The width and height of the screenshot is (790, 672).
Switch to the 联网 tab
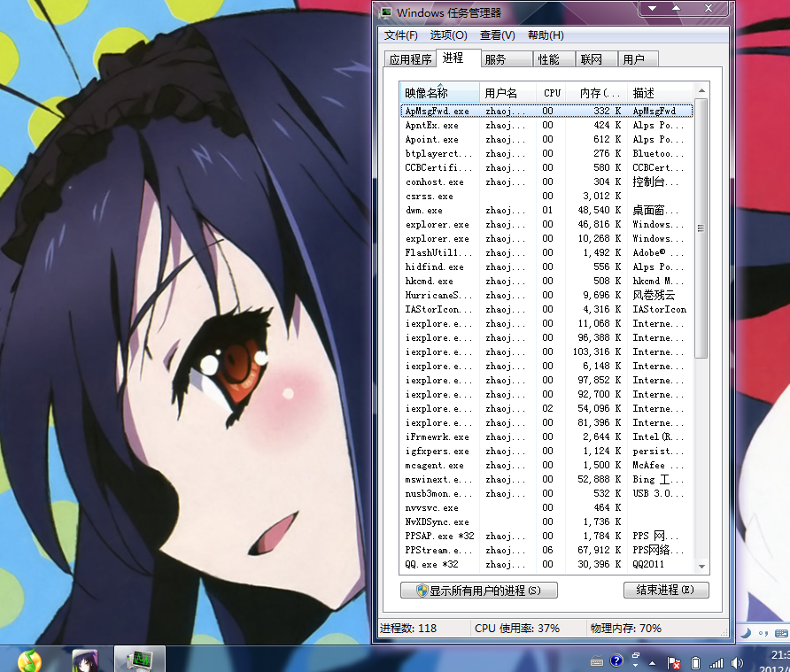point(596,59)
